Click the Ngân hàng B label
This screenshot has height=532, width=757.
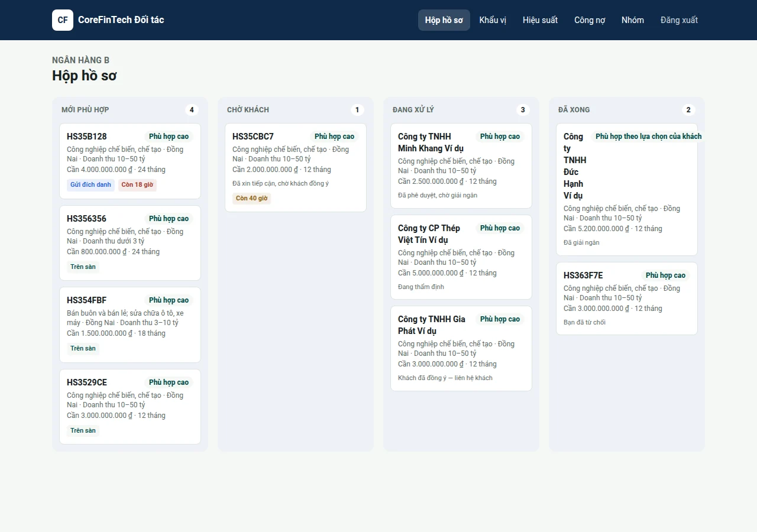(x=80, y=60)
